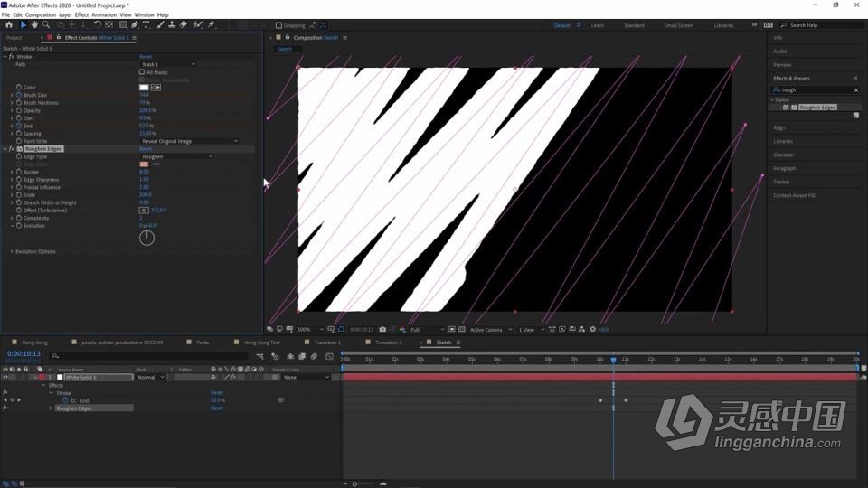The width and height of the screenshot is (868, 488).
Task: Open the Edge Type Roughen dropdown
Action: tap(176, 156)
